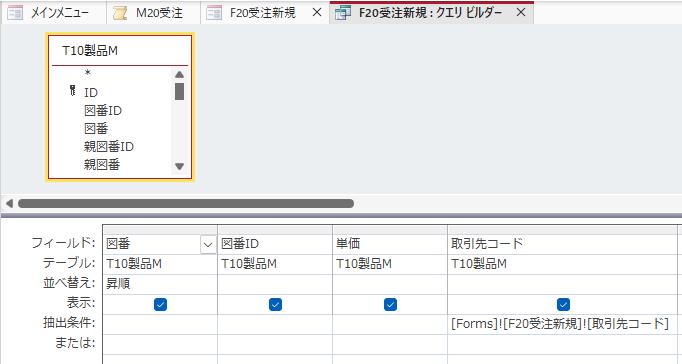
Task: Select 図番ID in the T10製品M field list
Action: point(103,110)
